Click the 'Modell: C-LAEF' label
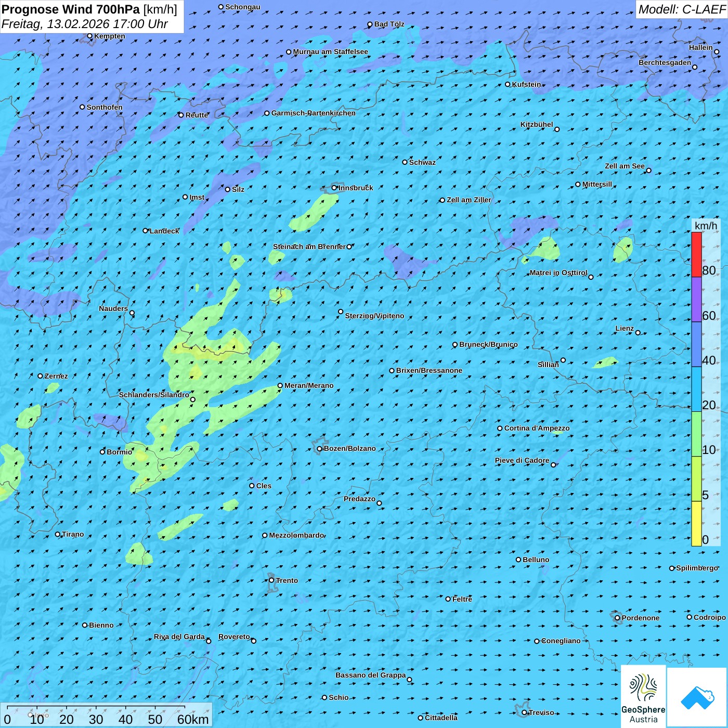 click(x=682, y=9)
